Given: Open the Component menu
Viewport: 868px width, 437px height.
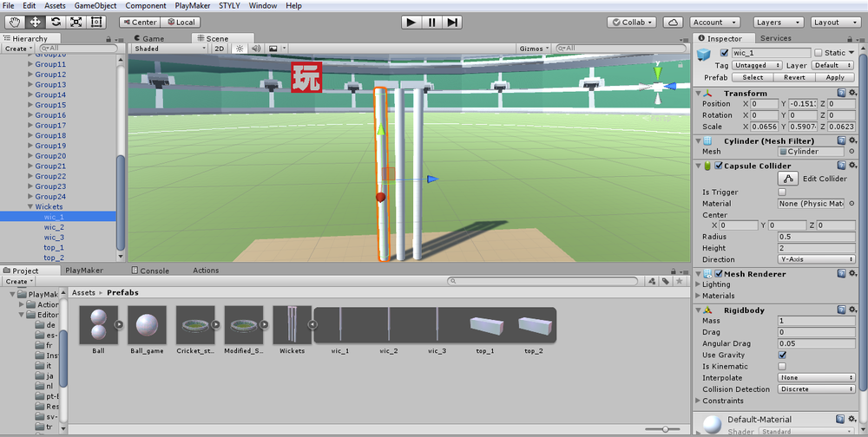Looking at the screenshot, I should coord(146,5).
